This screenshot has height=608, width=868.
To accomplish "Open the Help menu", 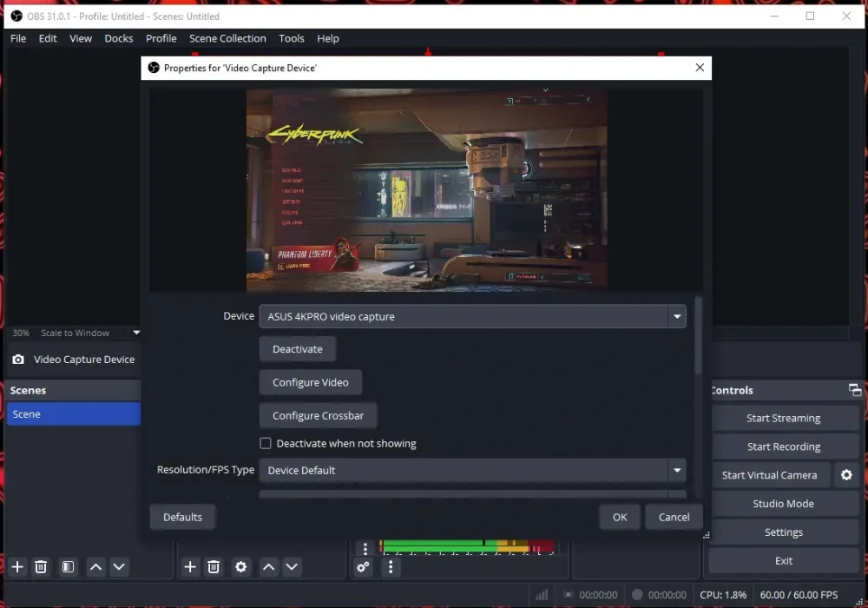I will [x=328, y=38].
